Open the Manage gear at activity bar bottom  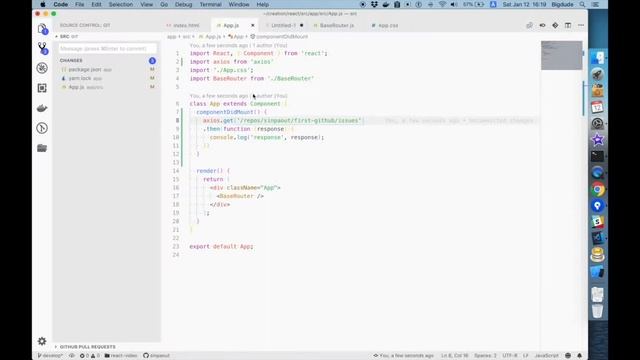(x=42, y=341)
